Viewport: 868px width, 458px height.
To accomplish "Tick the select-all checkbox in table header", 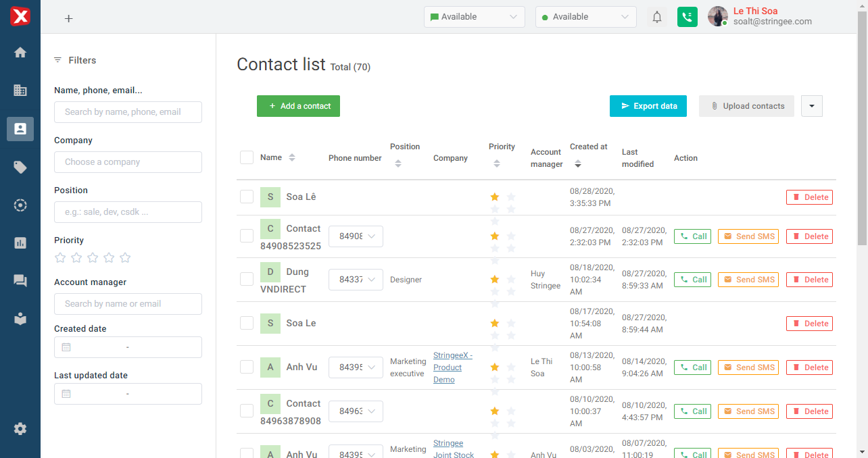I will (x=247, y=157).
